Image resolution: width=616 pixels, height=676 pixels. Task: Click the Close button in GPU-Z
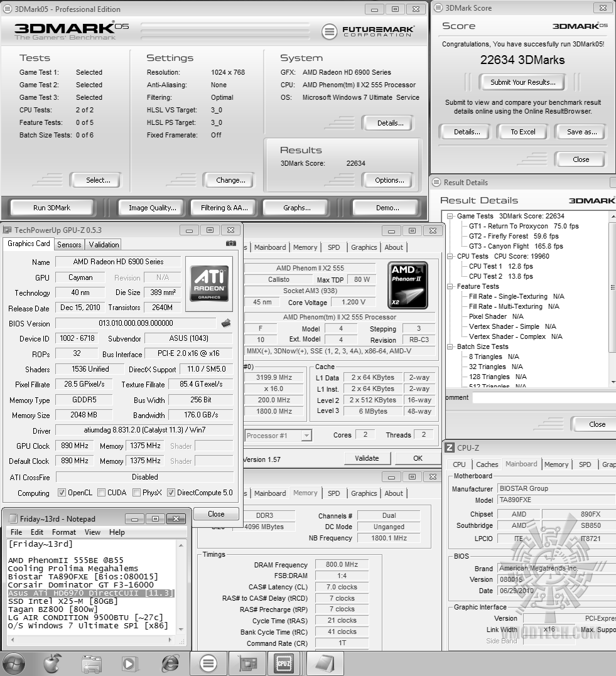point(216,514)
